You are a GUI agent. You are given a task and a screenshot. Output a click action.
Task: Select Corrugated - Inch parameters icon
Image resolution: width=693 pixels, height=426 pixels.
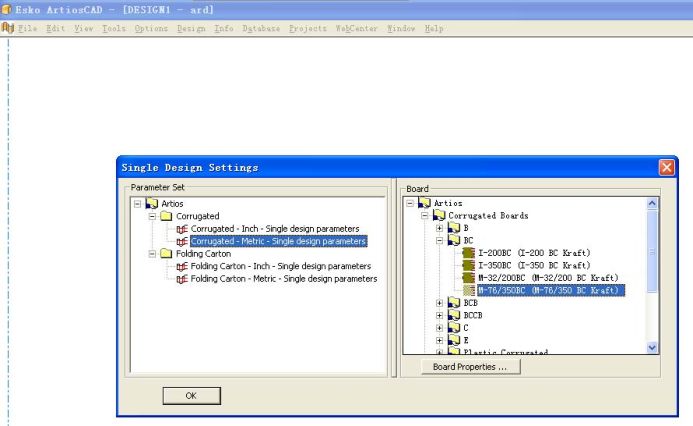click(x=181, y=229)
